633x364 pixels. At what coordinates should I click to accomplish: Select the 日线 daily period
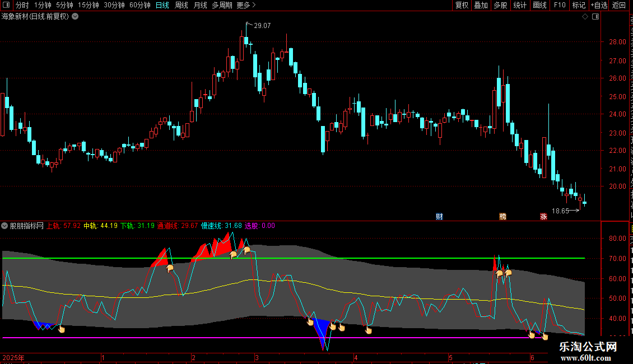click(x=162, y=5)
